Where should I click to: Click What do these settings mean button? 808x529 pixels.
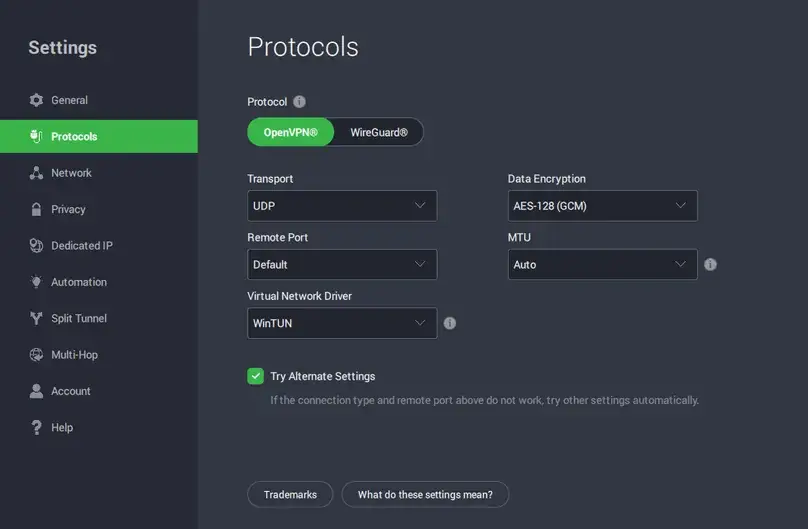coord(425,494)
